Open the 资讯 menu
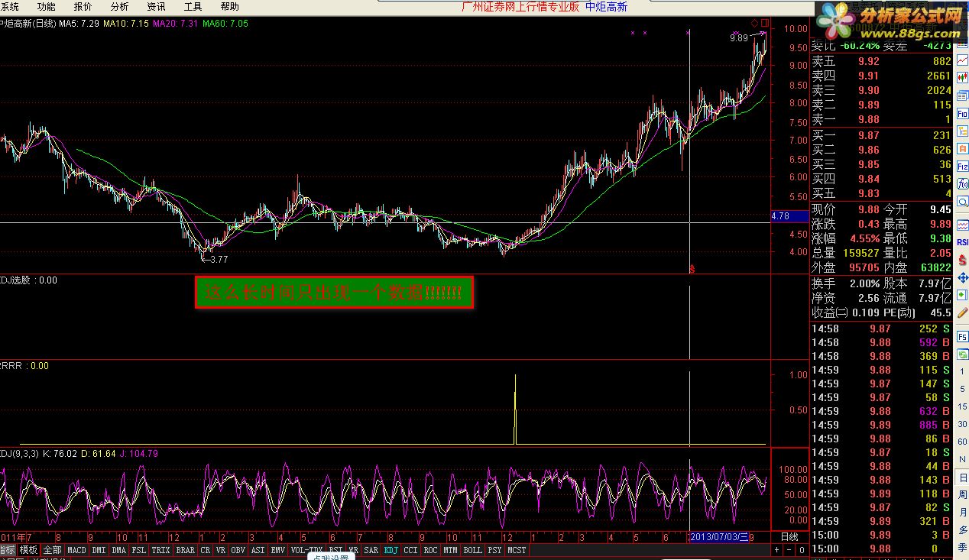Viewport: 969px width, 560px height. (x=156, y=7)
